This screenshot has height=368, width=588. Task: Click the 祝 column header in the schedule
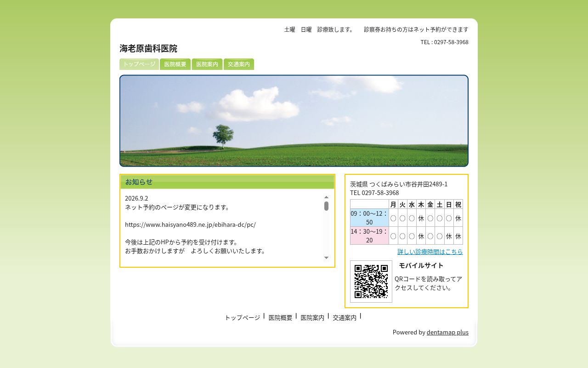458,204
